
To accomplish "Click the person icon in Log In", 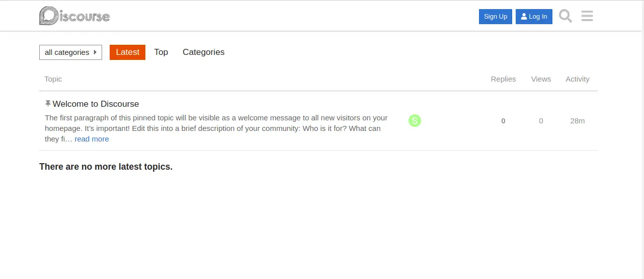I will (x=524, y=17).
